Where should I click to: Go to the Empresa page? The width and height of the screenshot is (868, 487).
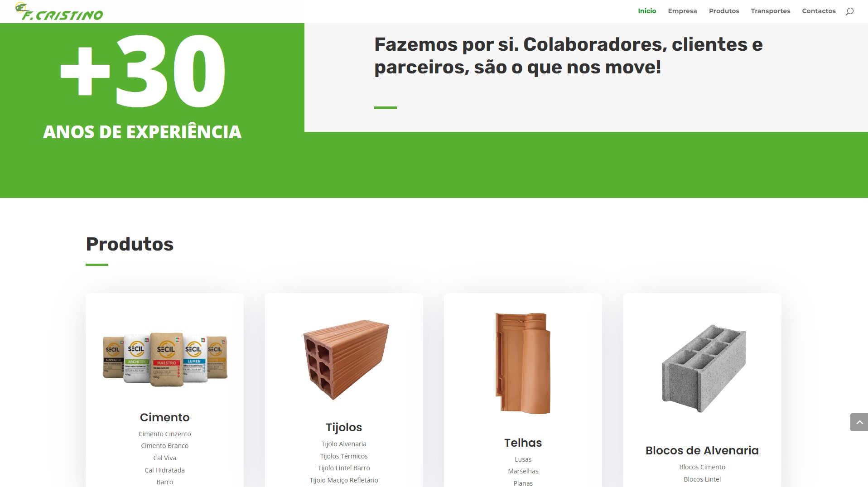682,11
